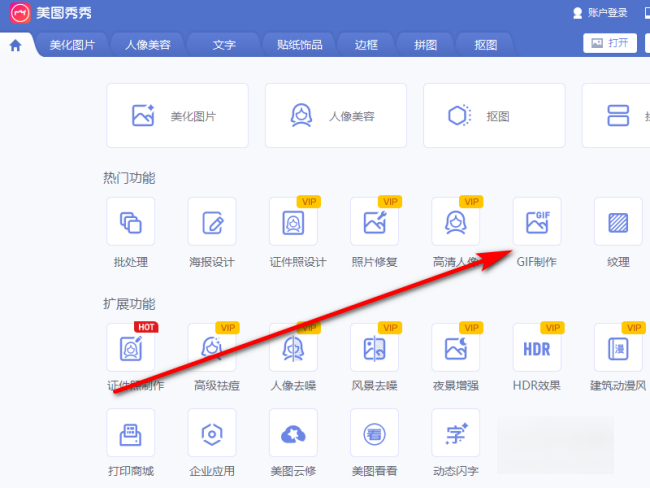Image resolution: width=650 pixels, height=488 pixels.
Task: Click the large 人像美容 card
Action: click(x=335, y=116)
